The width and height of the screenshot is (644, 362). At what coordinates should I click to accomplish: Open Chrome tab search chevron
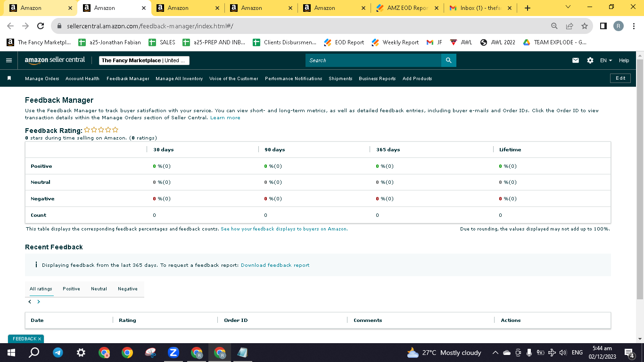click(x=568, y=7)
